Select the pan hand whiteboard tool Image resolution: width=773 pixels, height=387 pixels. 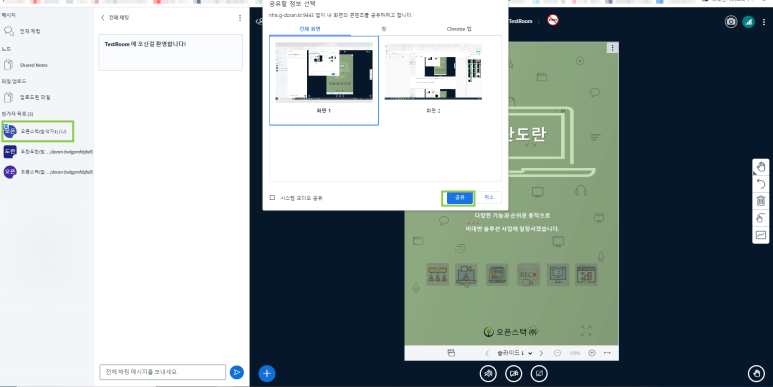(761, 167)
